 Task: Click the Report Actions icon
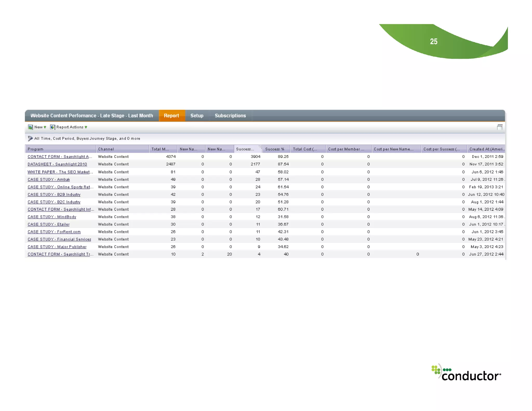(x=52, y=127)
